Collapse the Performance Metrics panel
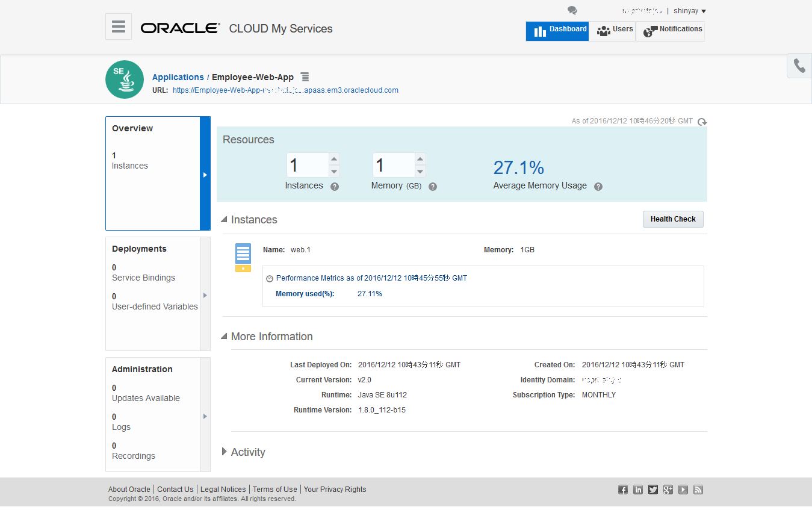This screenshot has height=510, width=812. tap(270, 279)
